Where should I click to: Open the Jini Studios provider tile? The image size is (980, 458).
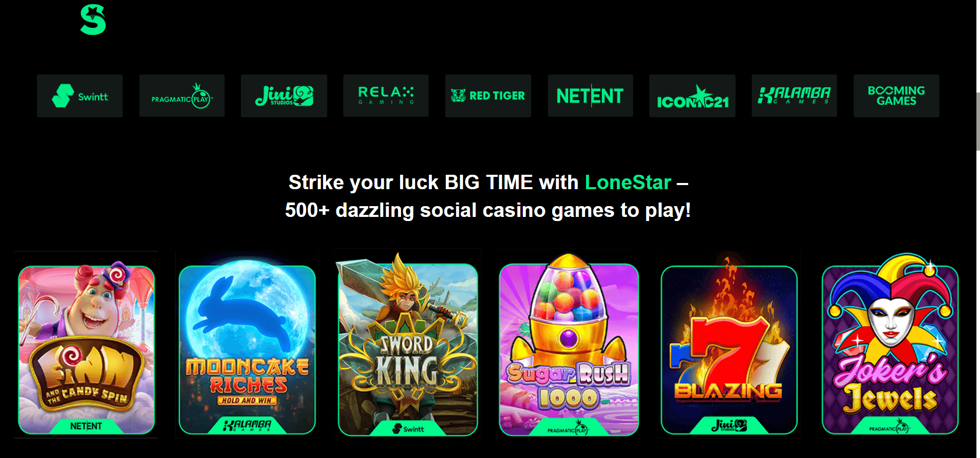click(284, 96)
